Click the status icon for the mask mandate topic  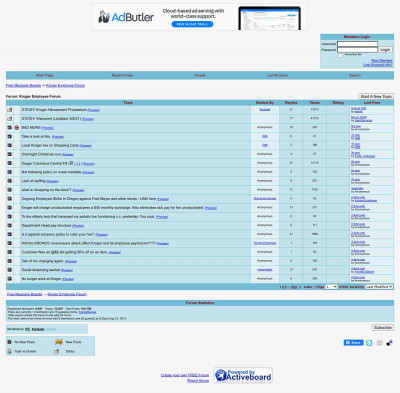pos(10,172)
